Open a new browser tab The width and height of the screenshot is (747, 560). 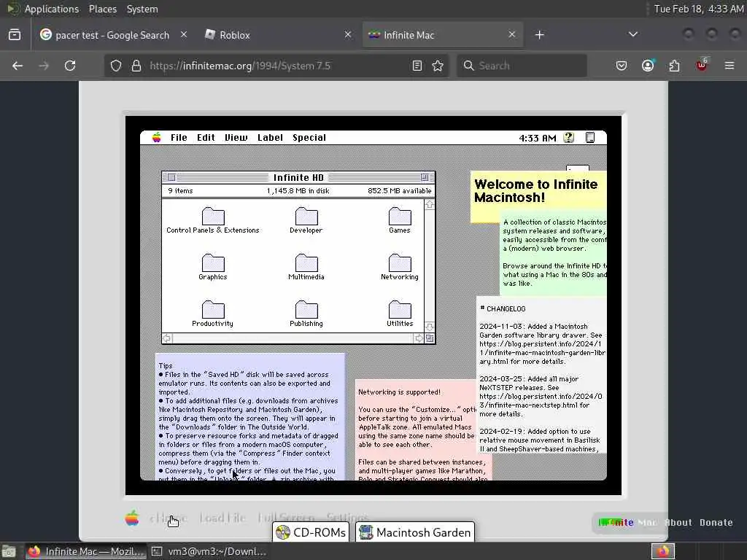coord(539,35)
